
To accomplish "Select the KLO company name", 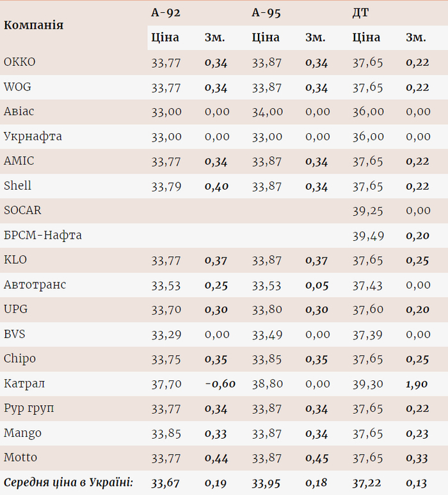I will point(15,260).
